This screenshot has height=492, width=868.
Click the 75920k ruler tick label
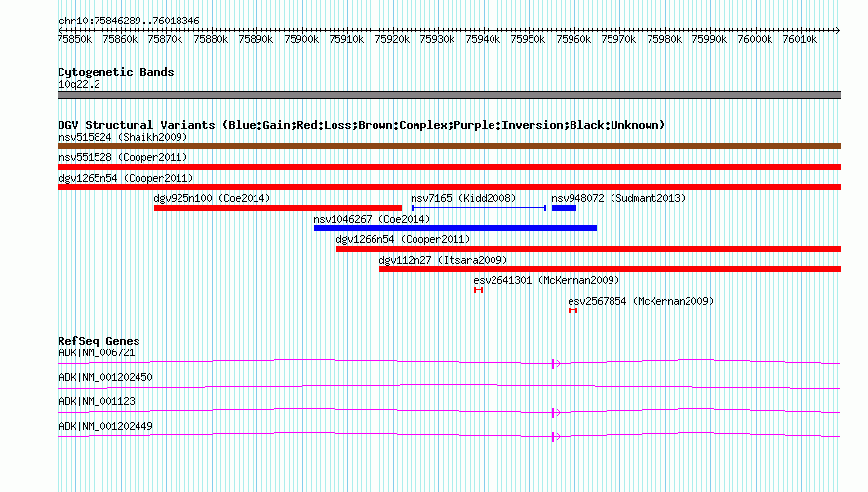click(x=392, y=39)
